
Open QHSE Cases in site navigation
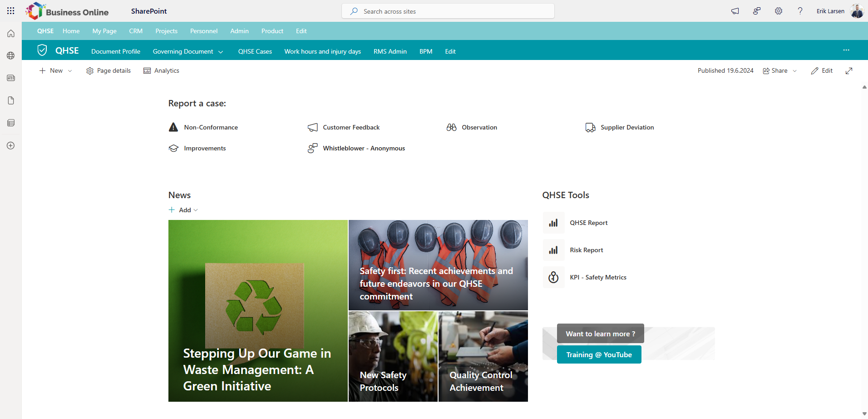[x=255, y=51]
